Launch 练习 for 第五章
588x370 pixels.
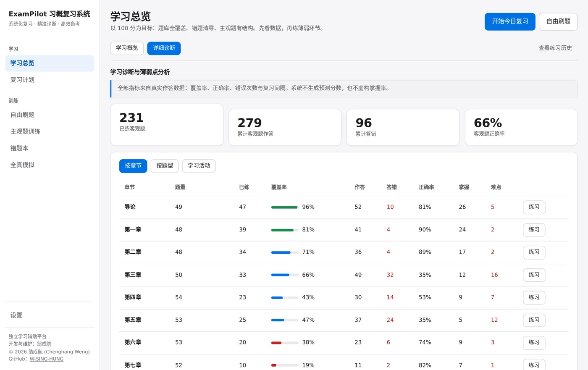534,320
